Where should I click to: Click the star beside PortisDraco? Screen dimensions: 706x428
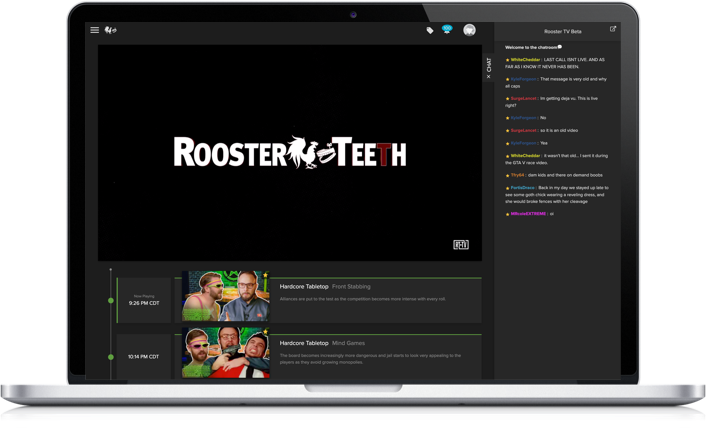pos(507,188)
